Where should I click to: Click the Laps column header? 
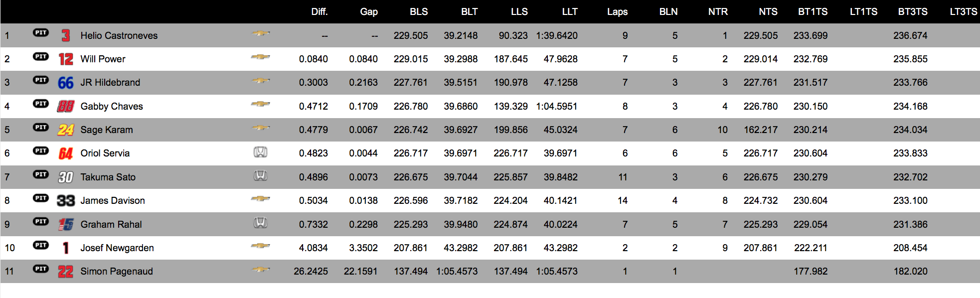[x=617, y=12]
